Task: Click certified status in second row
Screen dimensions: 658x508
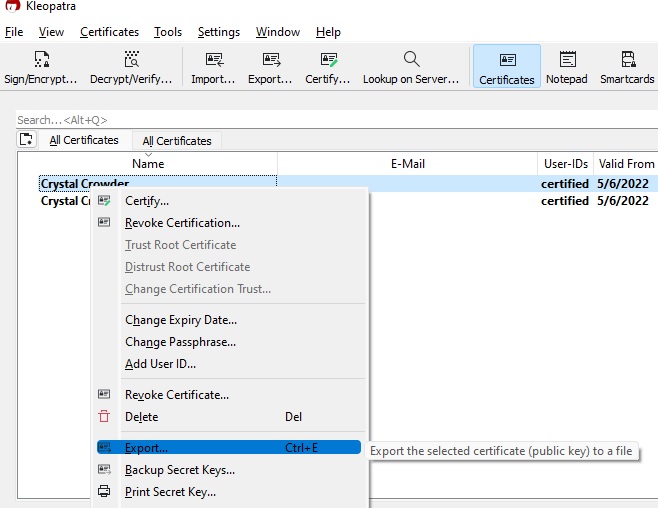Action: pyautogui.click(x=564, y=201)
